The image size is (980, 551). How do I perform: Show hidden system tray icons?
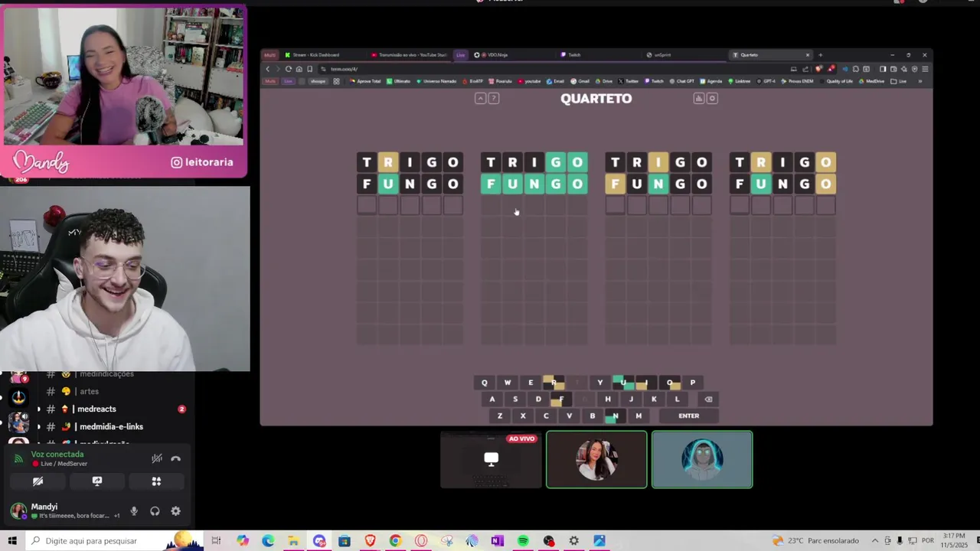click(875, 541)
